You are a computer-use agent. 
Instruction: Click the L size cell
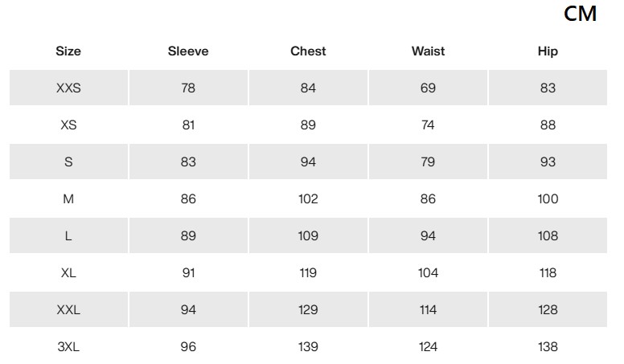pyautogui.click(x=68, y=236)
